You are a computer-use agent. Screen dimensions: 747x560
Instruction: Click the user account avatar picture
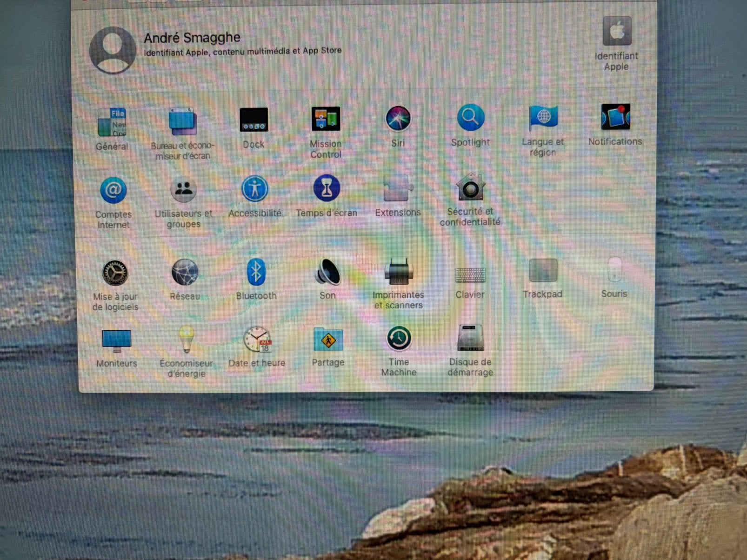[x=113, y=50]
